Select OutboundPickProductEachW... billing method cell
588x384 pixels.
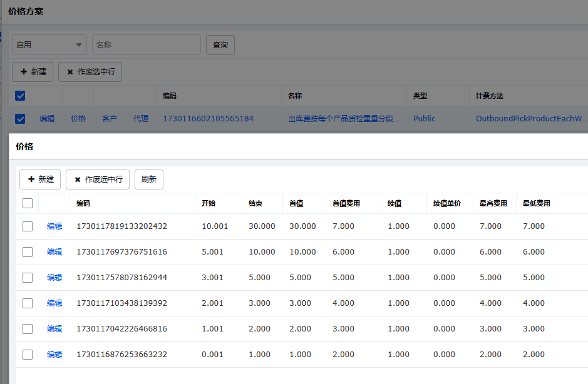(x=532, y=119)
